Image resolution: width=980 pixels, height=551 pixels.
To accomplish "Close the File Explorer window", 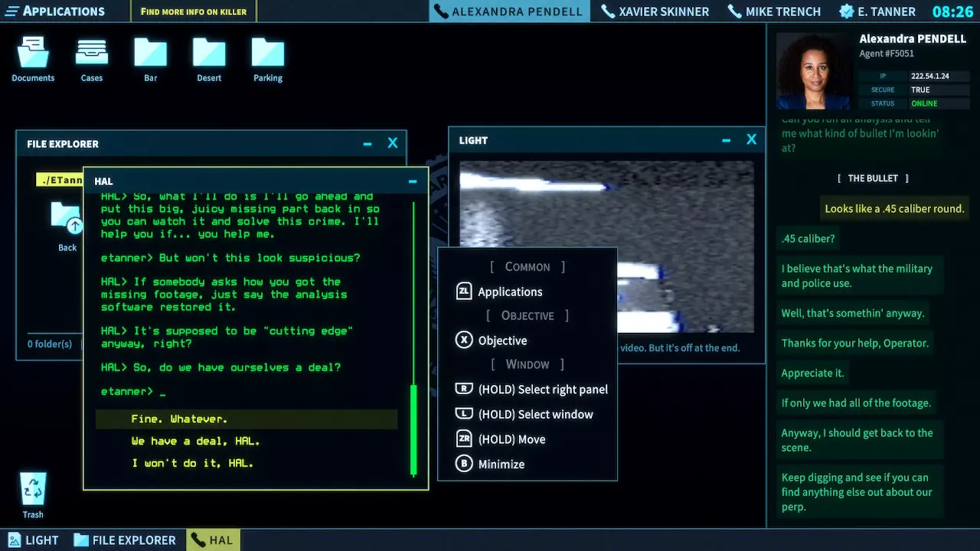I will pyautogui.click(x=393, y=143).
